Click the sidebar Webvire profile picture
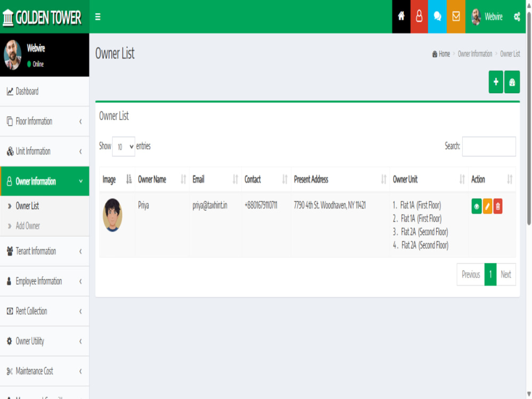This screenshot has width=532, height=399. pyautogui.click(x=13, y=55)
